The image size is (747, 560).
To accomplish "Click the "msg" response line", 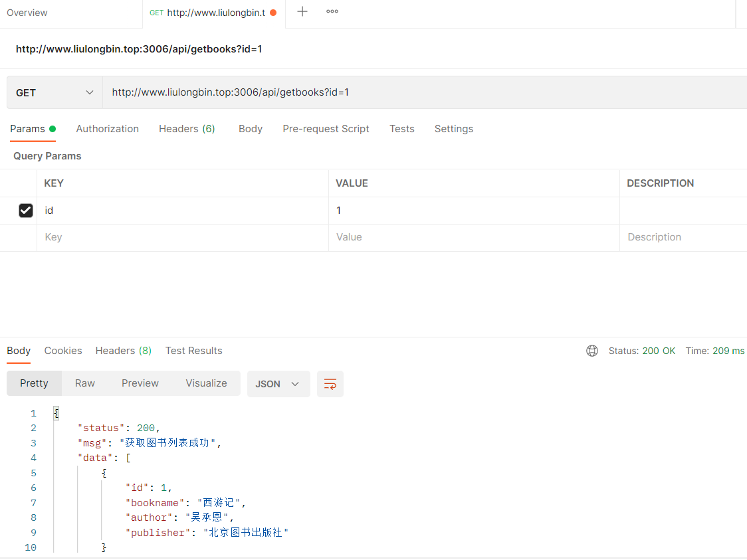I will click(x=149, y=443).
